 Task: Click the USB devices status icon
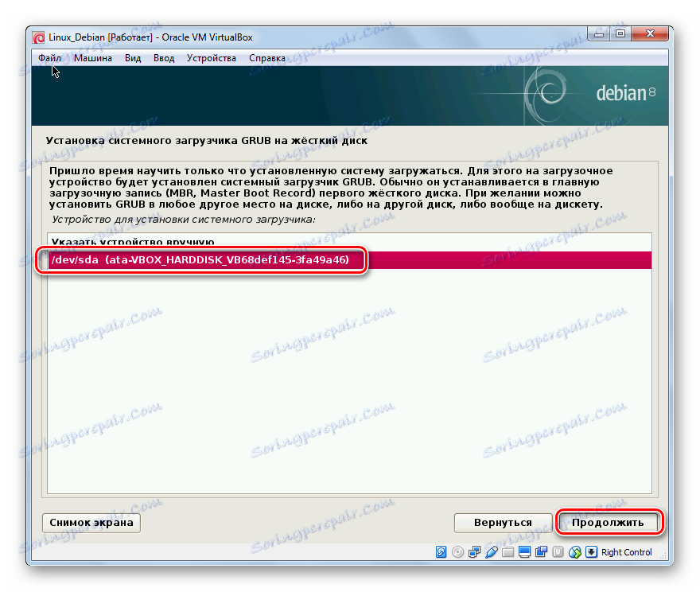click(491, 552)
